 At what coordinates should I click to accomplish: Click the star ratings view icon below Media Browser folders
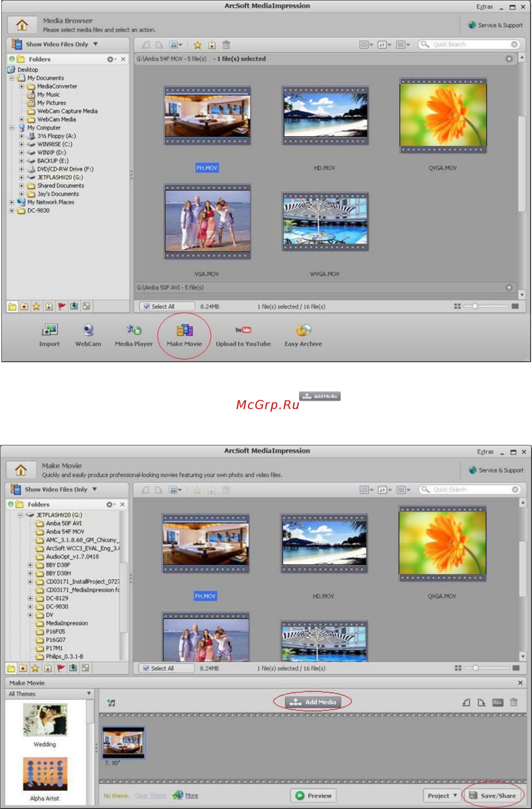[36, 306]
